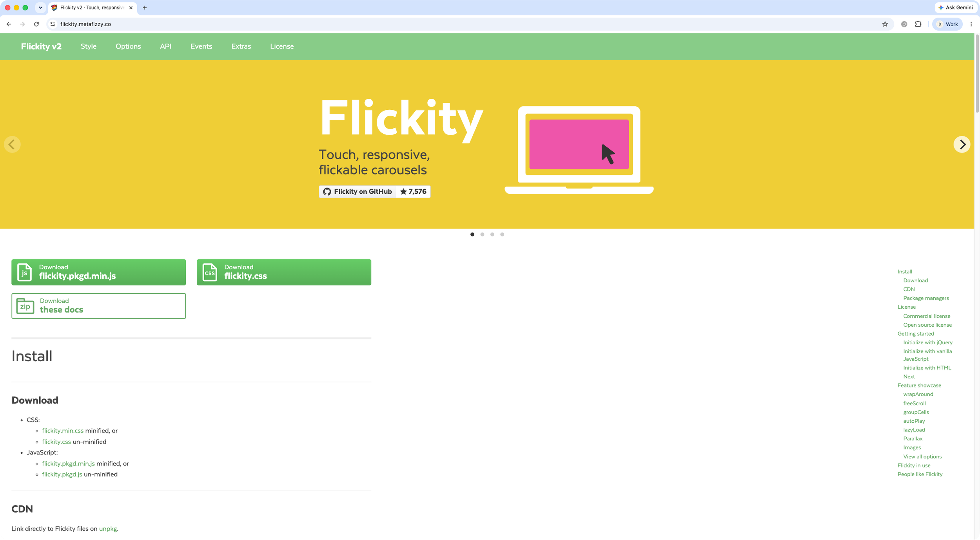Reload the page with the refresh icon
980x540 pixels.
[36, 24]
